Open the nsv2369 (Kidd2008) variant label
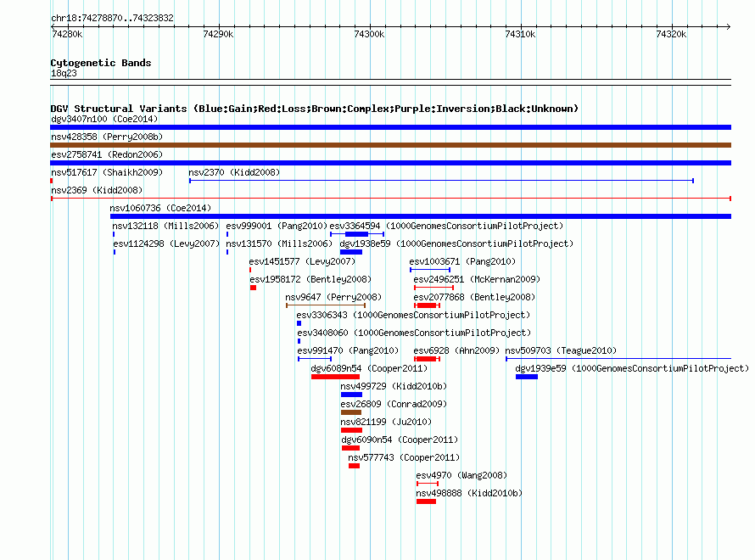Viewport: 755px width, 560px height. tap(97, 190)
